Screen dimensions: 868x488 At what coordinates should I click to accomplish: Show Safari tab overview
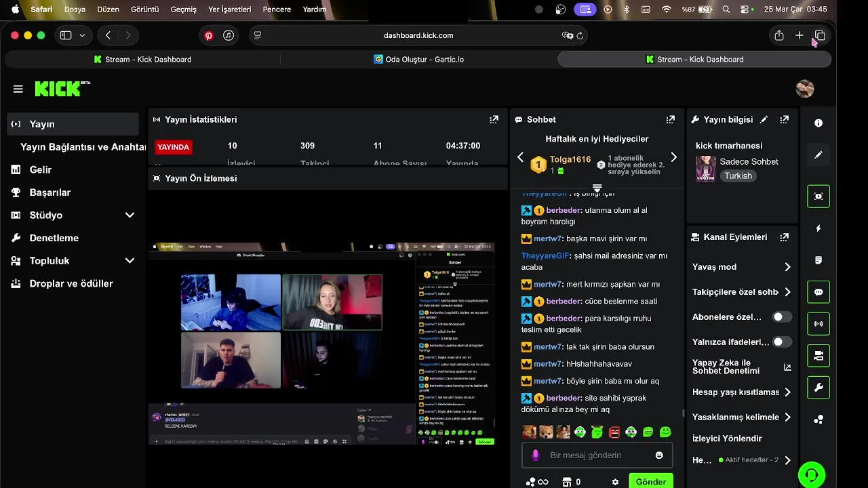[x=820, y=35]
